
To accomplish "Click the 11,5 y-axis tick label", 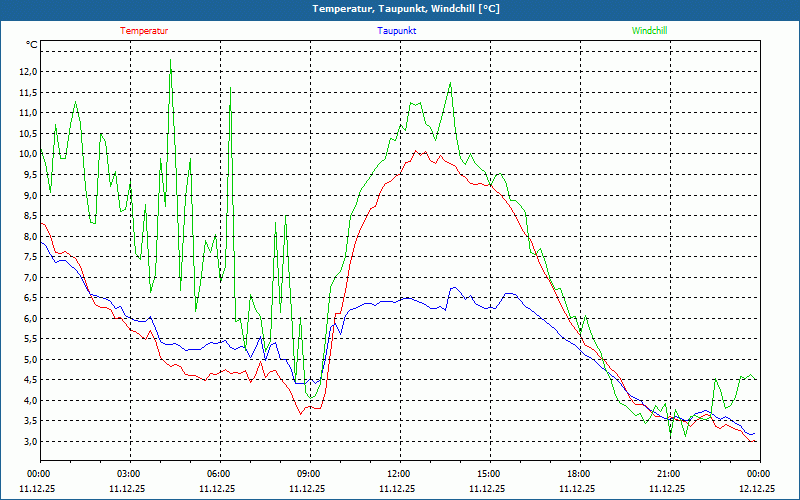I will click(27, 93).
